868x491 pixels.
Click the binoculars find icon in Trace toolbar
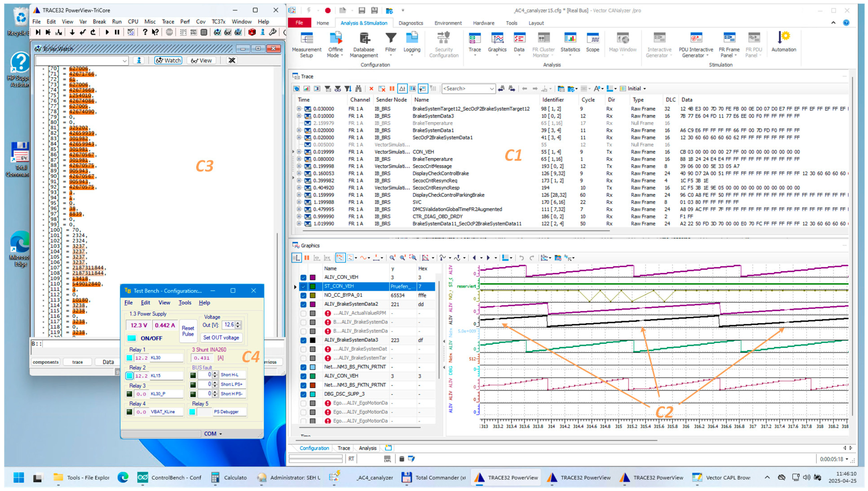pyautogui.click(x=358, y=89)
